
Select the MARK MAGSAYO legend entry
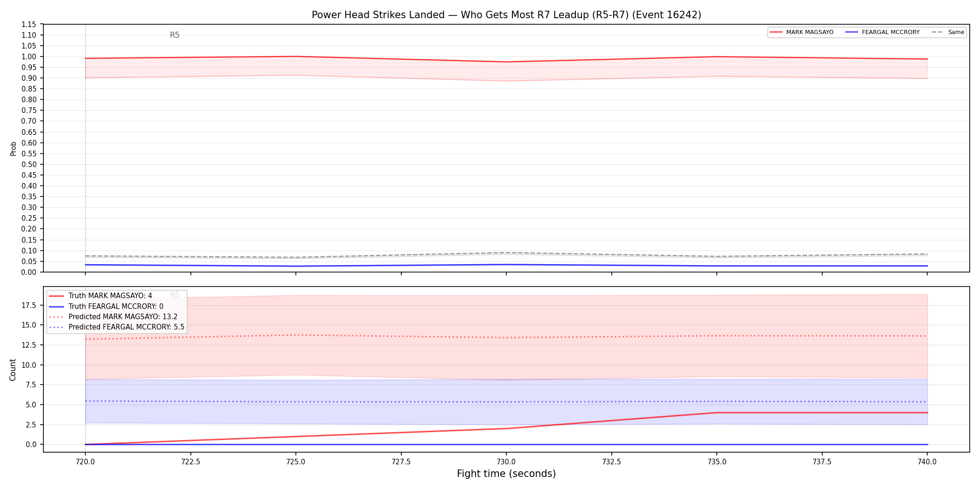(801, 32)
